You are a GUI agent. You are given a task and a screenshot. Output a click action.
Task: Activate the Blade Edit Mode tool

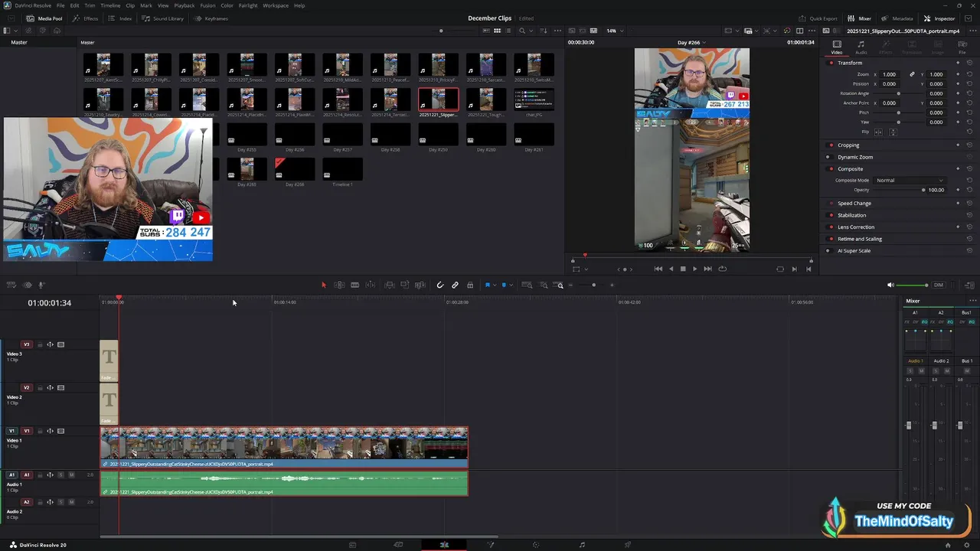354,285
